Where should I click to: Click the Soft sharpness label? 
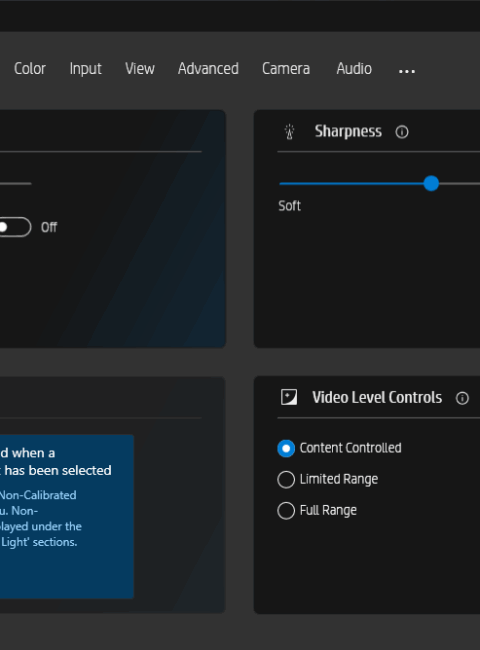click(289, 206)
